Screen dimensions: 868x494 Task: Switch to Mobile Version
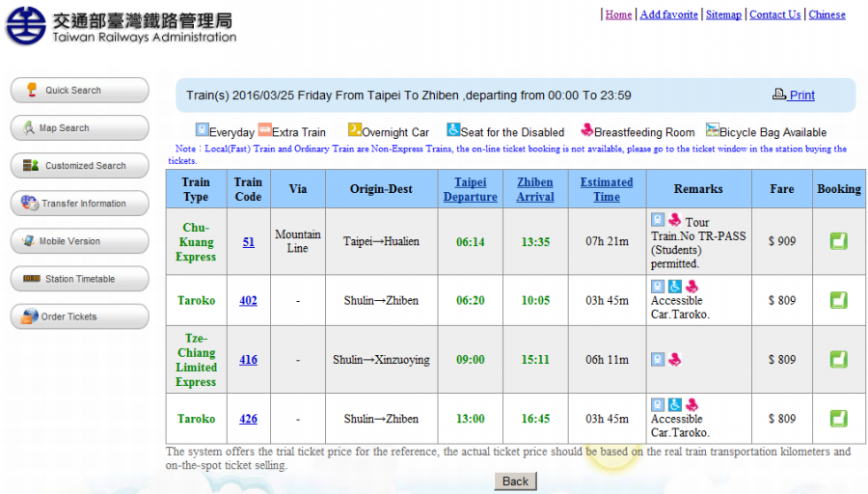click(x=80, y=240)
